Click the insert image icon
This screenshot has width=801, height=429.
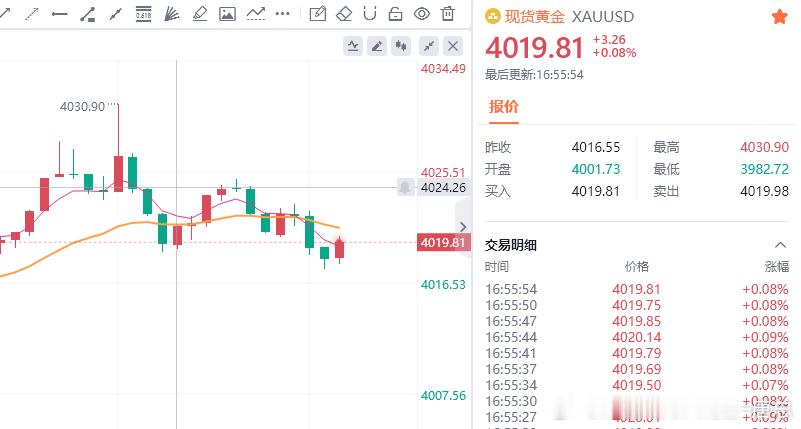(x=227, y=14)
